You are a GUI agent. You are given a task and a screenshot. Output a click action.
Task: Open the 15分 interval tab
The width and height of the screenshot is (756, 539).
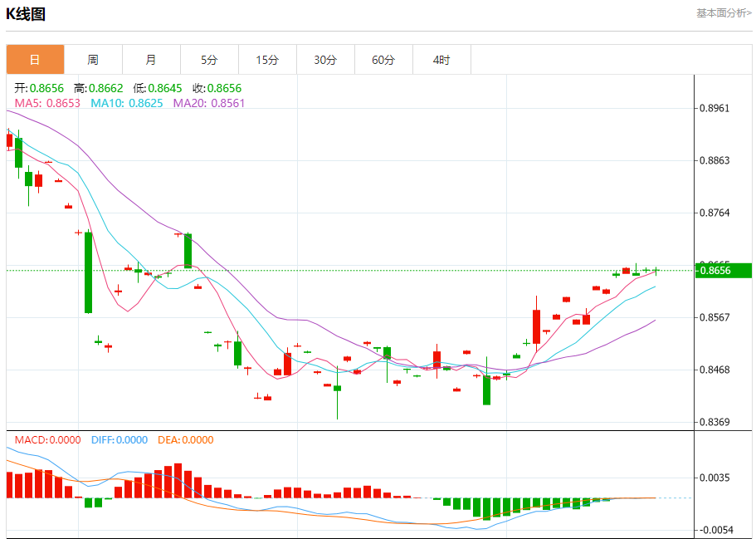(x=267, y=59)
